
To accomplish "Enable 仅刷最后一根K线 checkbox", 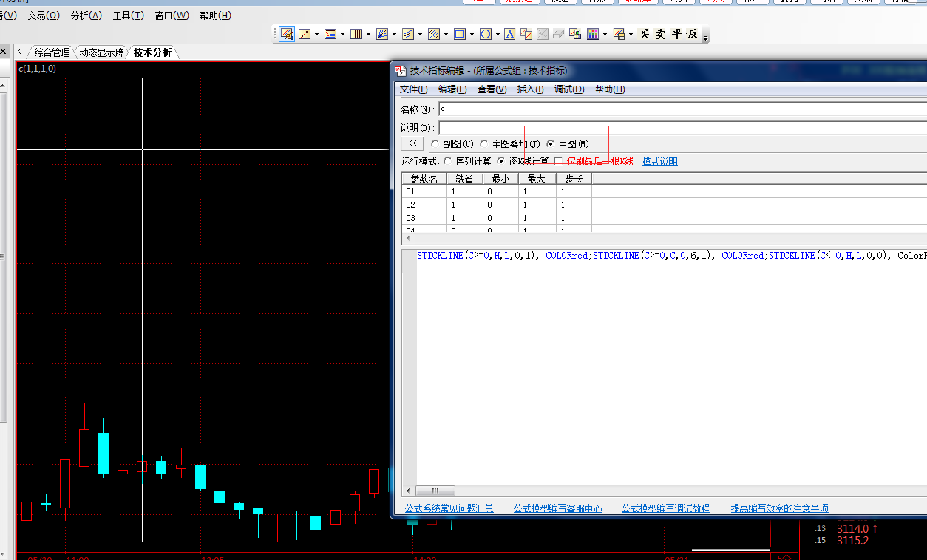I will (x=559, y=161).
